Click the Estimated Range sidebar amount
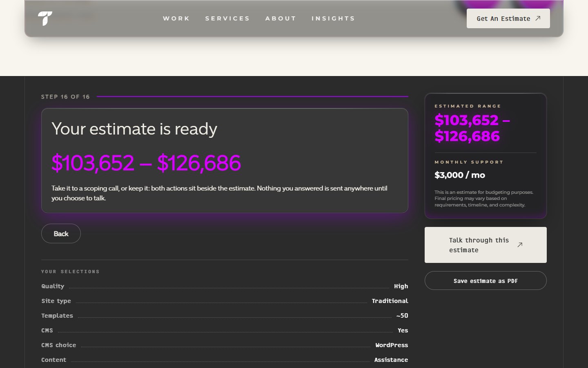This screenshot has width=588, height=368. 472,128
